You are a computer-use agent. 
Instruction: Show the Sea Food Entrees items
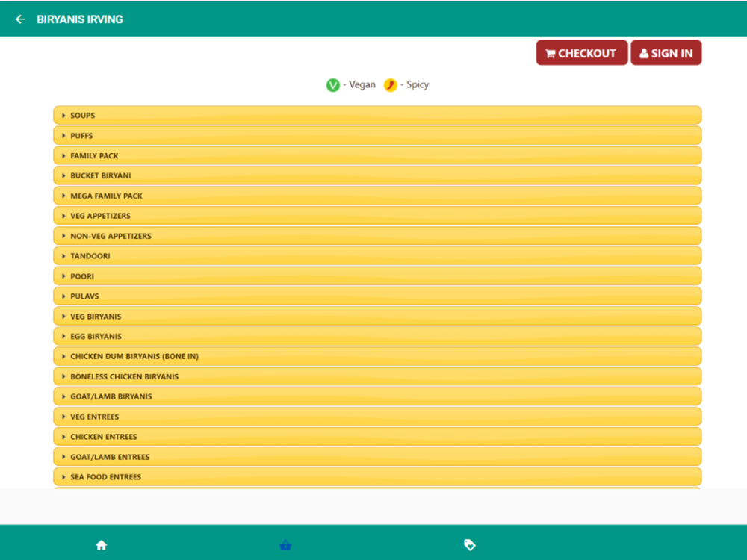pos(377,476)
